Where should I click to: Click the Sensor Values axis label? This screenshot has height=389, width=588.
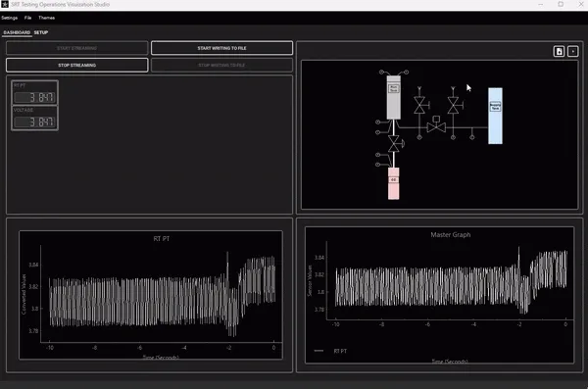click(x=310, y=281)
